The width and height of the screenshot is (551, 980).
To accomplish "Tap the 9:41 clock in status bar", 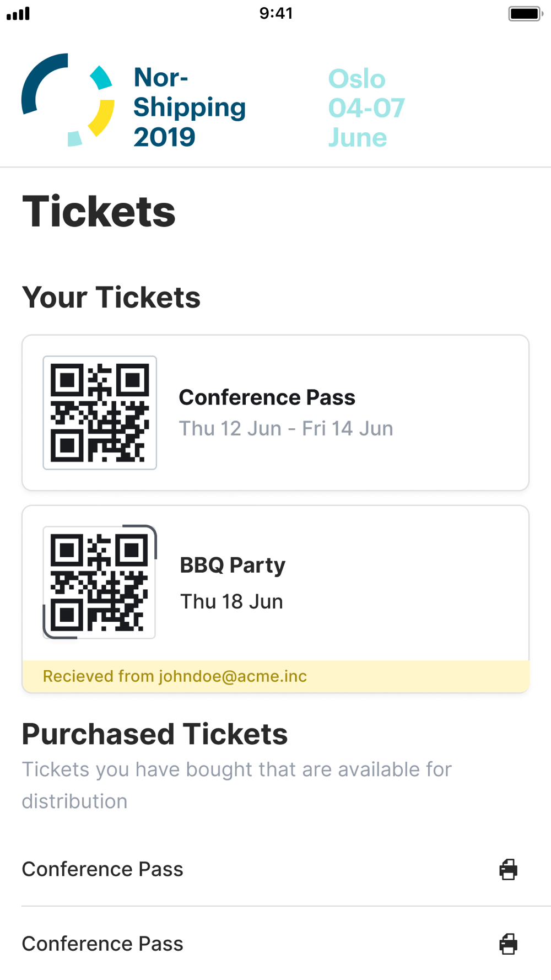I will [276, 13].
